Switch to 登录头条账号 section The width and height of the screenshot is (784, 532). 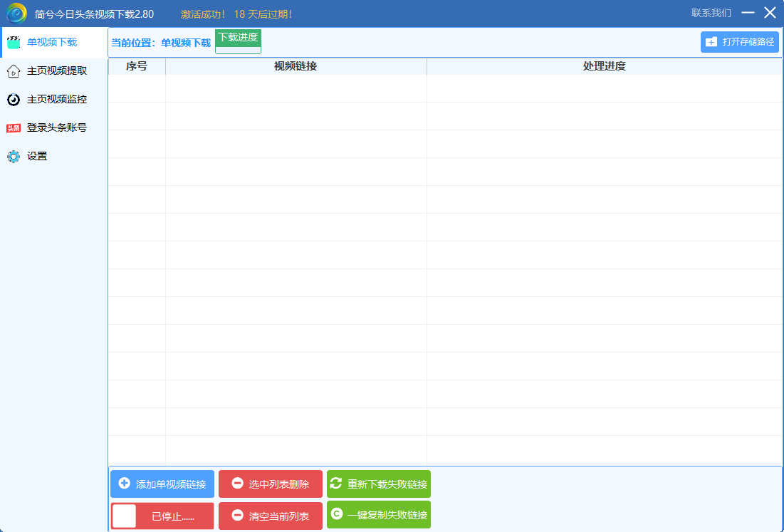pyautogui.click(x=57, y=127)
